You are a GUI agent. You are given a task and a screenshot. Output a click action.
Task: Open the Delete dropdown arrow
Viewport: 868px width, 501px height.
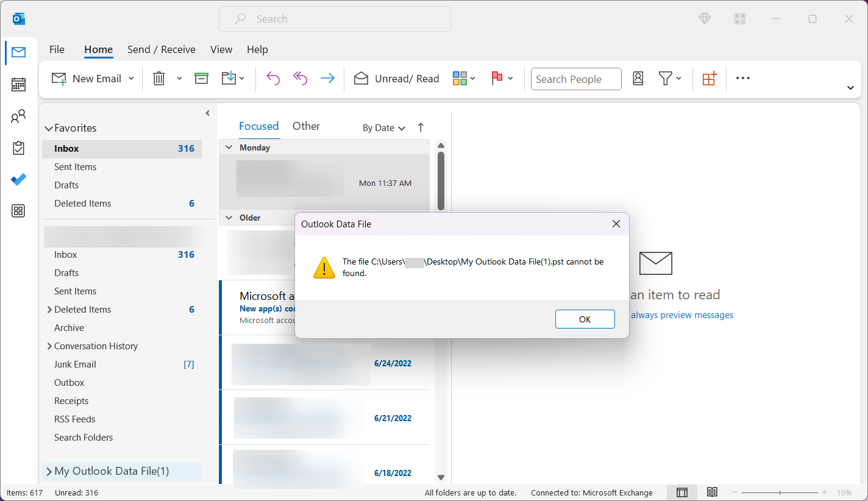click(x=179, y=79)
